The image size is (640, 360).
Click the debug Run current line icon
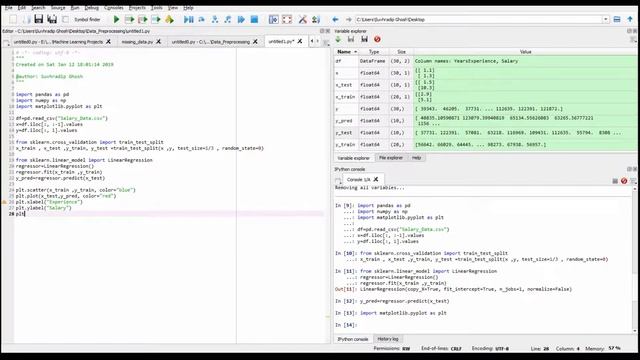(202, 19)
